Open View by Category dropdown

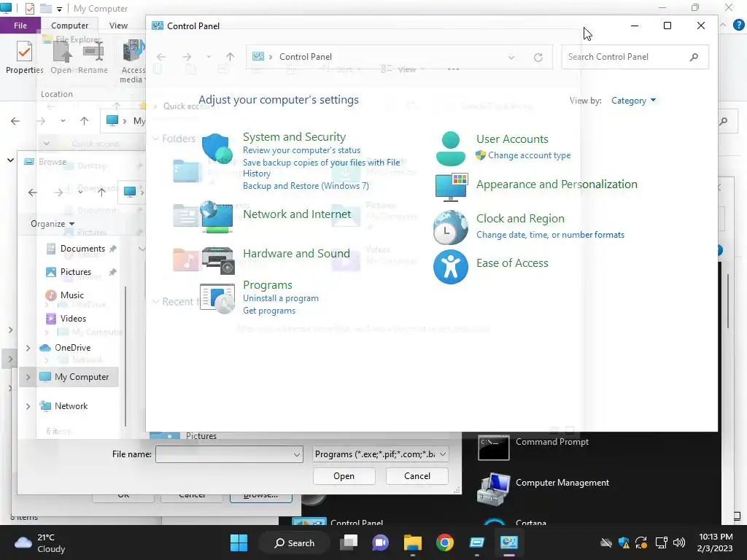pyautogui.click(x=634, y=101)
